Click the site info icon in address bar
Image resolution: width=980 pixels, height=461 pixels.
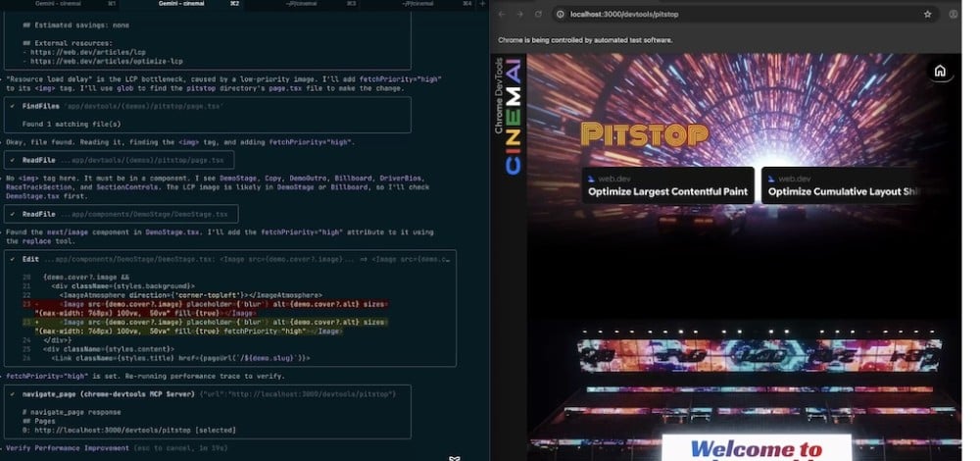[x=560, y=15]
